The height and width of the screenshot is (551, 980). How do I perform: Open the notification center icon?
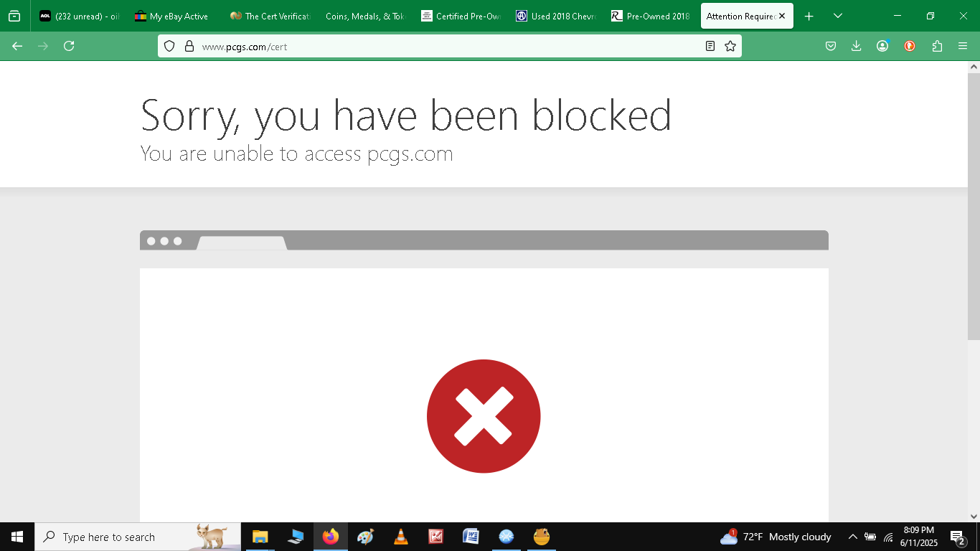(x=958, y=537)
